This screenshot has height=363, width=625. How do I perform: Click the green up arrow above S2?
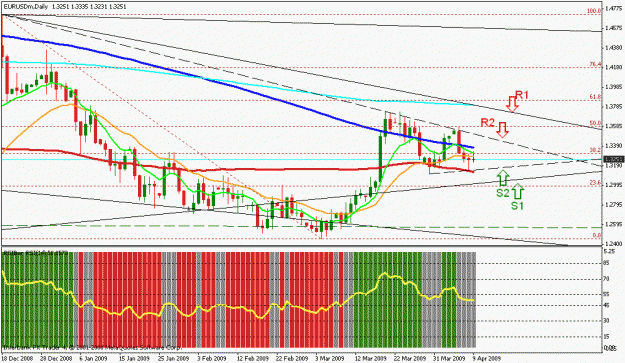503,179
